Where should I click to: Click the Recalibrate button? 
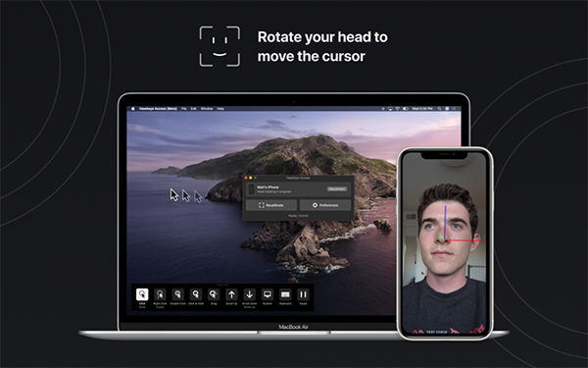(x=271, y=205)
